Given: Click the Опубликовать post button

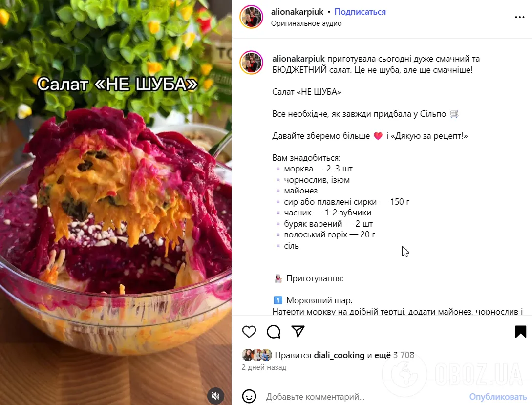Looking at the screenshot, I should [x=498, y=397].
